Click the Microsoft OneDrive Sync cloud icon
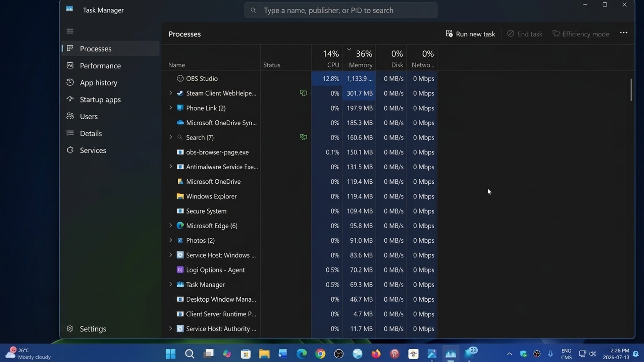 (x=180, y=123)
